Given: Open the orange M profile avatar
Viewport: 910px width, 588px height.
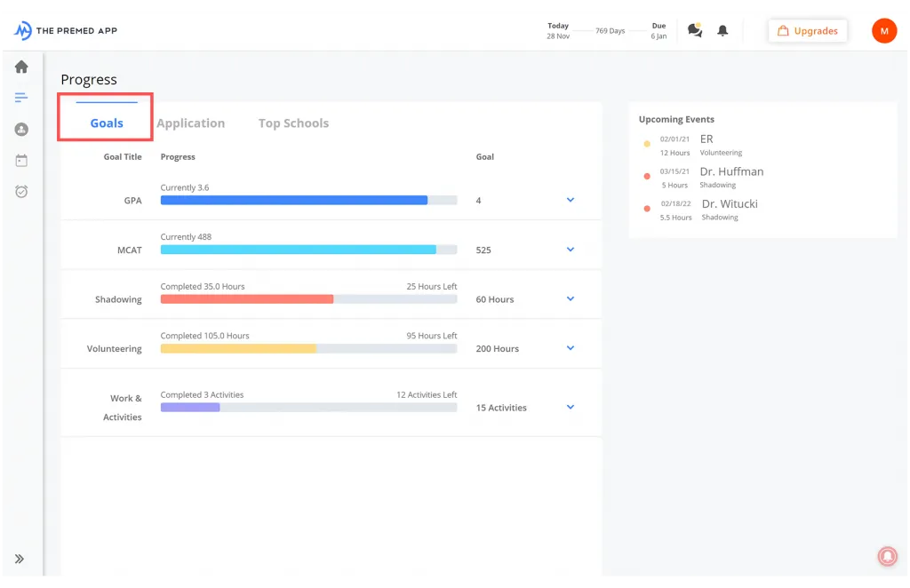Looking at the screenshot, I should point(884,31).
